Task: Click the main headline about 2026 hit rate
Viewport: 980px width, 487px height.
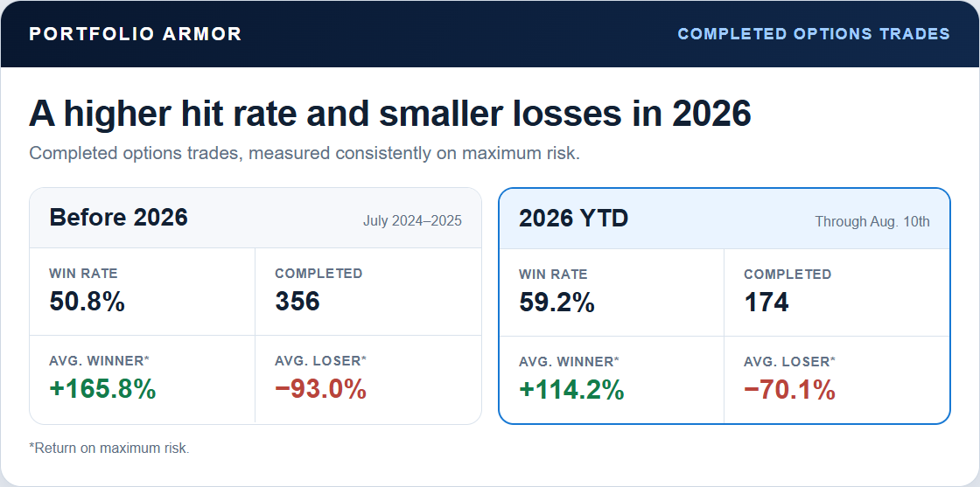Action: click(390, 114)
